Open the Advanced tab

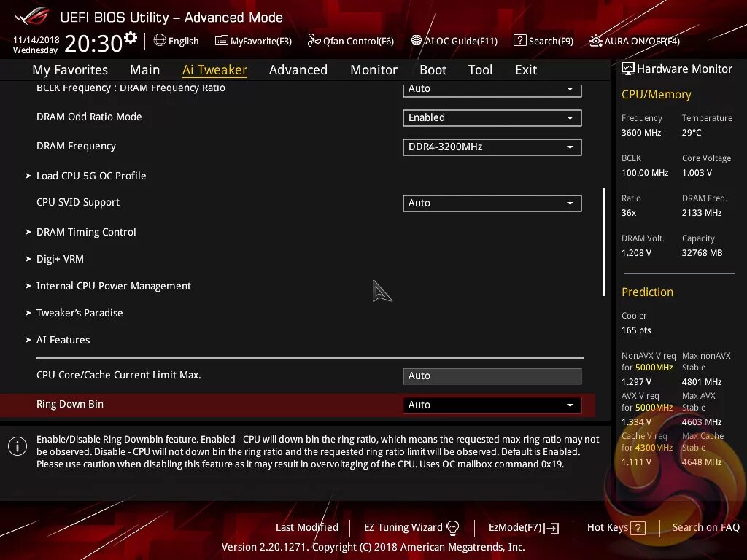click(x=298, y=70)
